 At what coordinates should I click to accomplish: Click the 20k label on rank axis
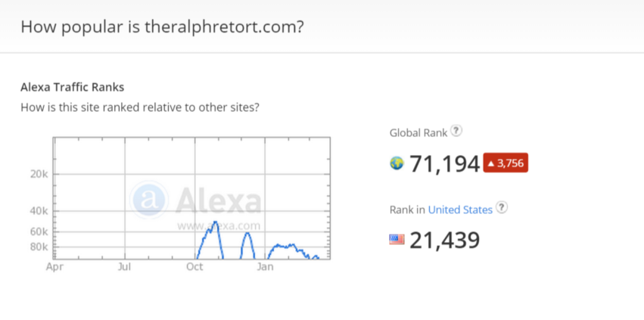coord(39,174)
